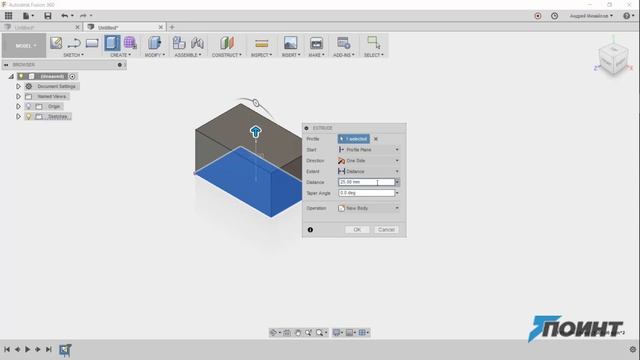Clear the profile selection with X

[x=376, y=139]
